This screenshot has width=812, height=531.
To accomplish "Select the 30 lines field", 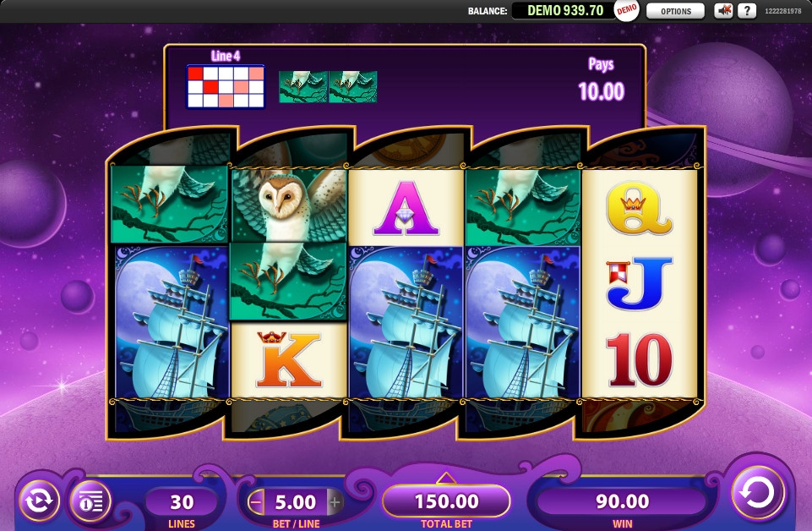I will (x=182, y=501).
